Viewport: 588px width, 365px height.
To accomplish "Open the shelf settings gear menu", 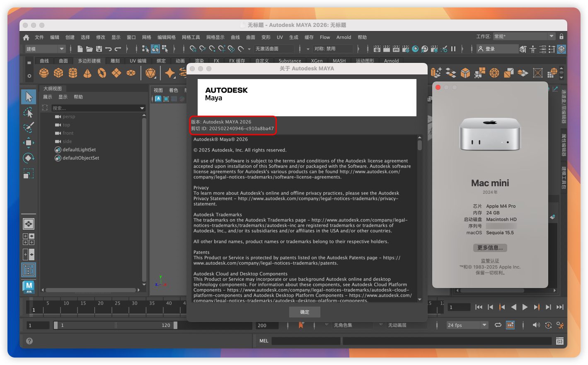I will [29, 76].
